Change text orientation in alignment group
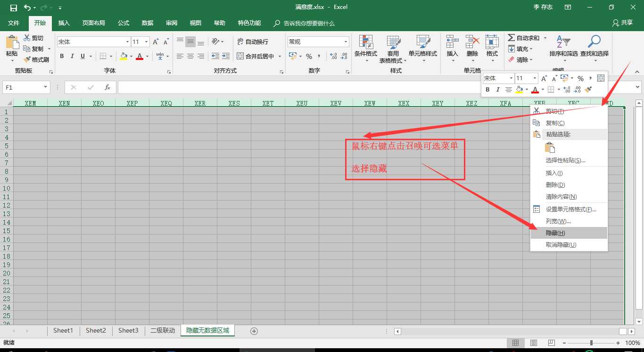This screenshot has width=644, height=352. (215, 42)
